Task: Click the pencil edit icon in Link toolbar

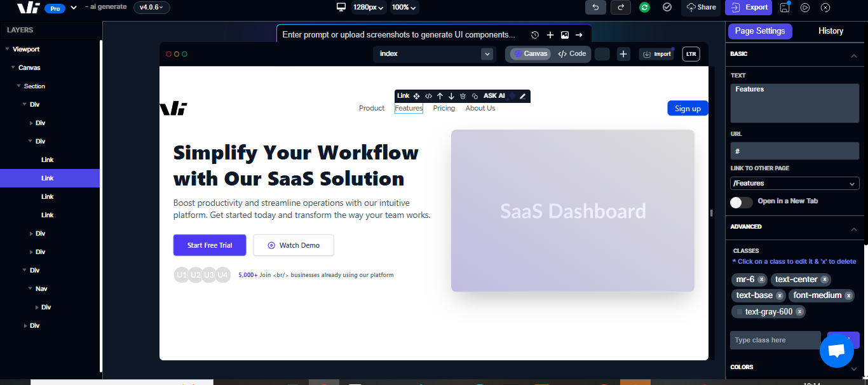Action: pyautogui.click(x=522, y=96)
